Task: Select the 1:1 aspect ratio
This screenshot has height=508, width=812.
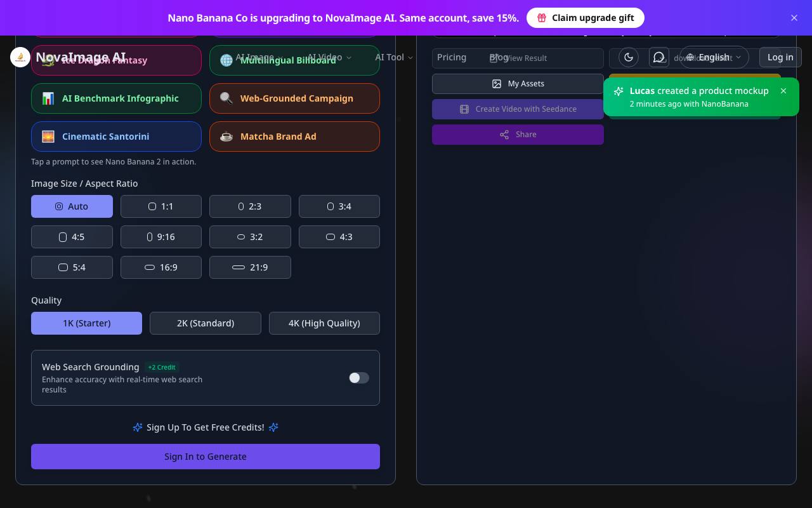Action: (161, 206)
